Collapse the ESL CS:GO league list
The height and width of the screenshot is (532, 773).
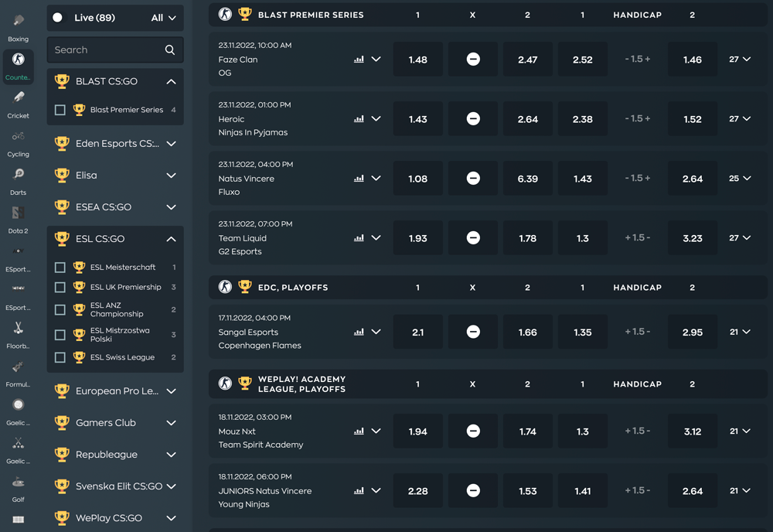[x=171, y=238]
